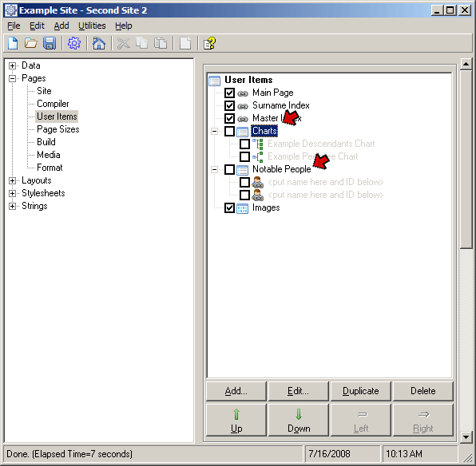Expand the Data tree node

click(12, 66)
